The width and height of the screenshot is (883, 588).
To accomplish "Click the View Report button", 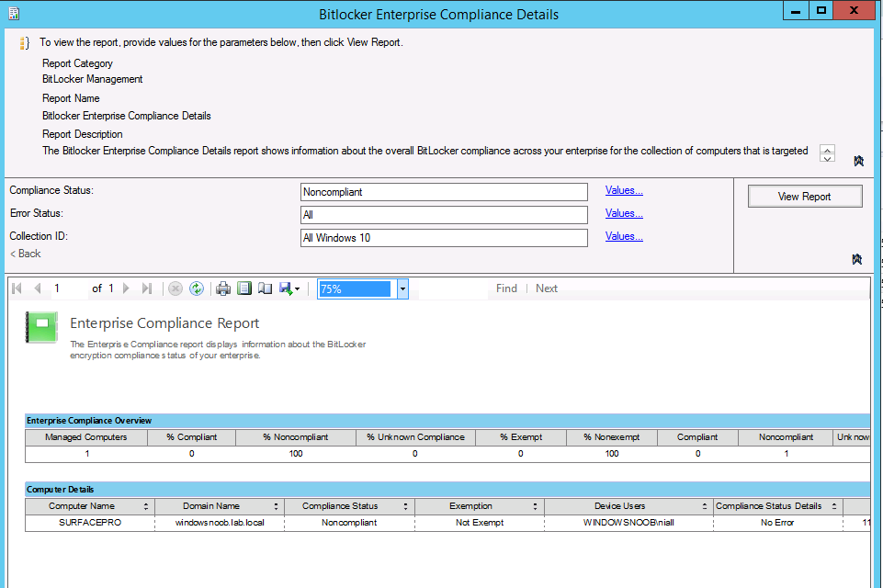I will coord(805,196).
